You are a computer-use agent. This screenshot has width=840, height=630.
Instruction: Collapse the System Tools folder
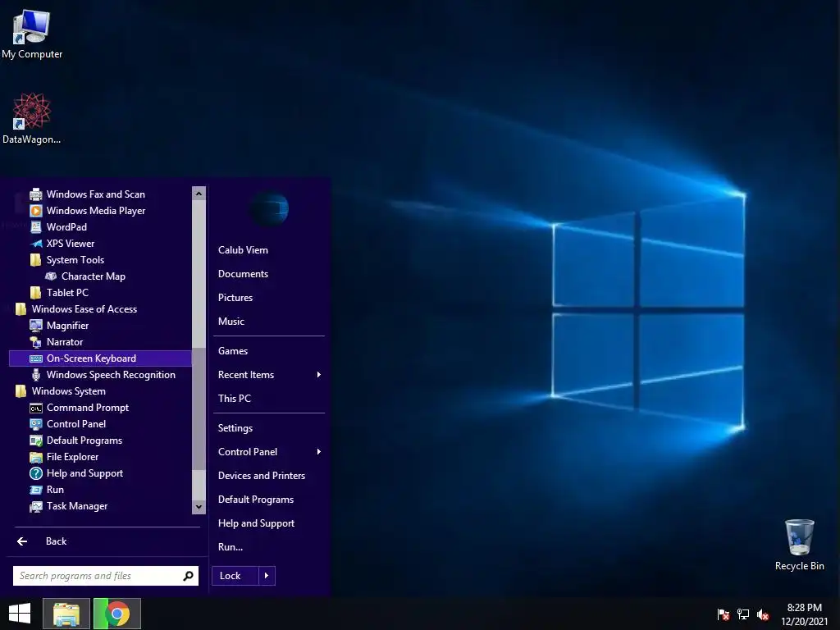(67, 260)
